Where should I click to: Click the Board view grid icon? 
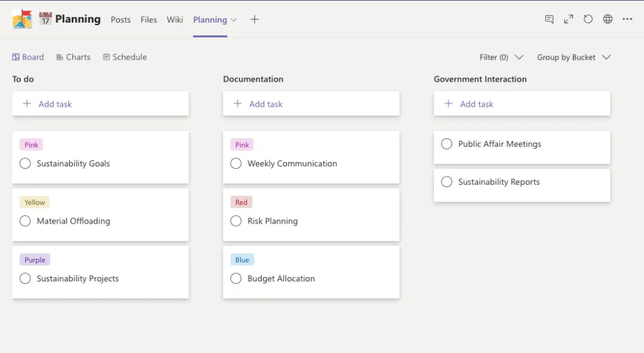pyautogui.click(x=16, y=57)
